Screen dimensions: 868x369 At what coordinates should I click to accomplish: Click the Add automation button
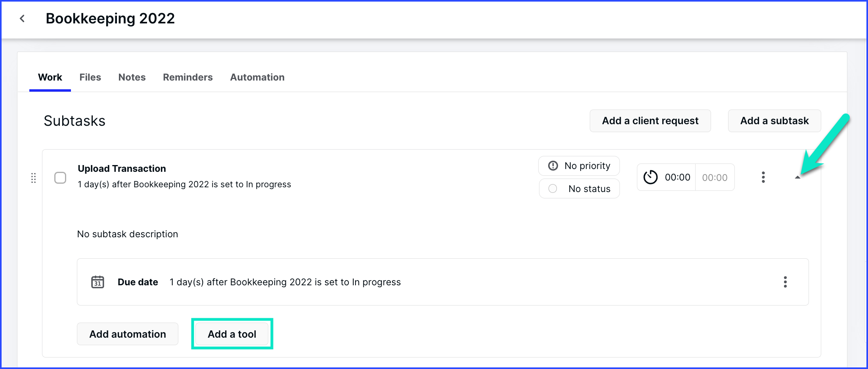coord(128,334)
